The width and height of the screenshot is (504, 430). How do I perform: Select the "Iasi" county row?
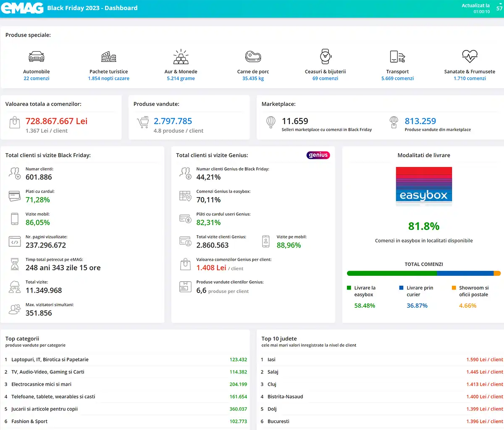click(x=382, y=360)
